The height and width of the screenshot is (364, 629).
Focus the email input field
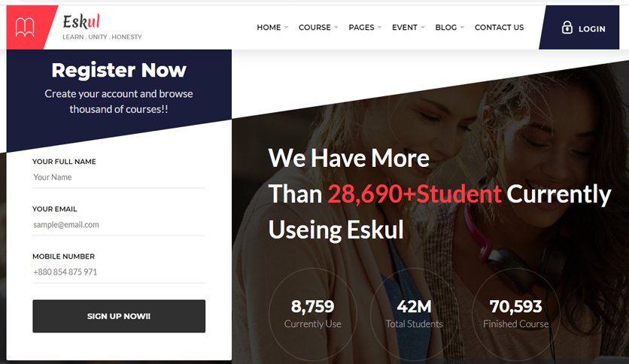119,225
